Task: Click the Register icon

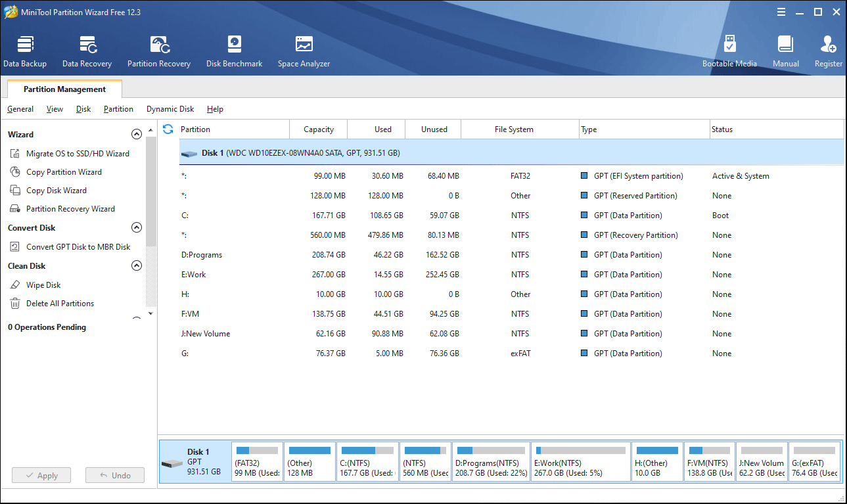Action: tap(828, 52)
